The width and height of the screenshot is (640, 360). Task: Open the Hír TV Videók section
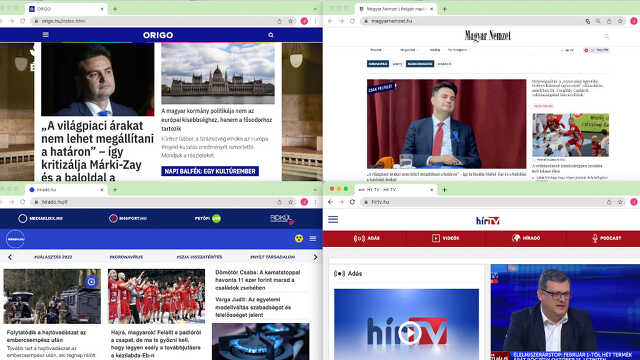point(446,238)
